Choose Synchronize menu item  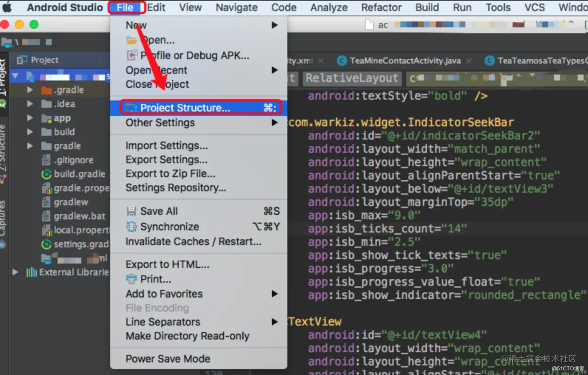[x=199, y=227]
